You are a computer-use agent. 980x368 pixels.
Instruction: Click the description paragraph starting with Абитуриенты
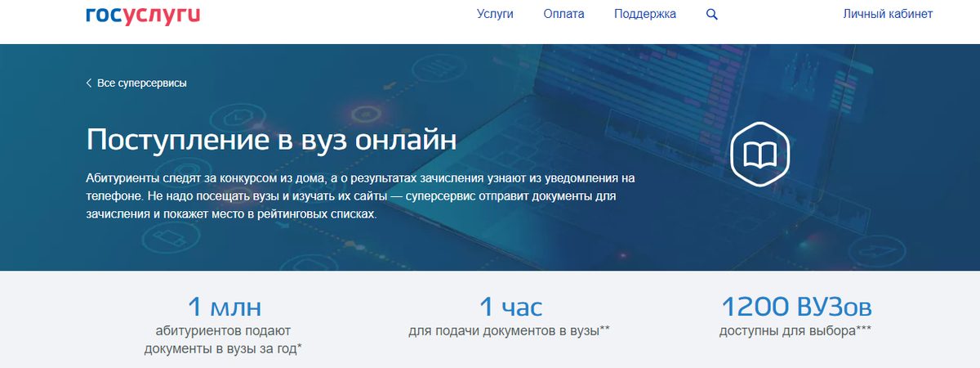pyautogui.click(x=360, y=196)
